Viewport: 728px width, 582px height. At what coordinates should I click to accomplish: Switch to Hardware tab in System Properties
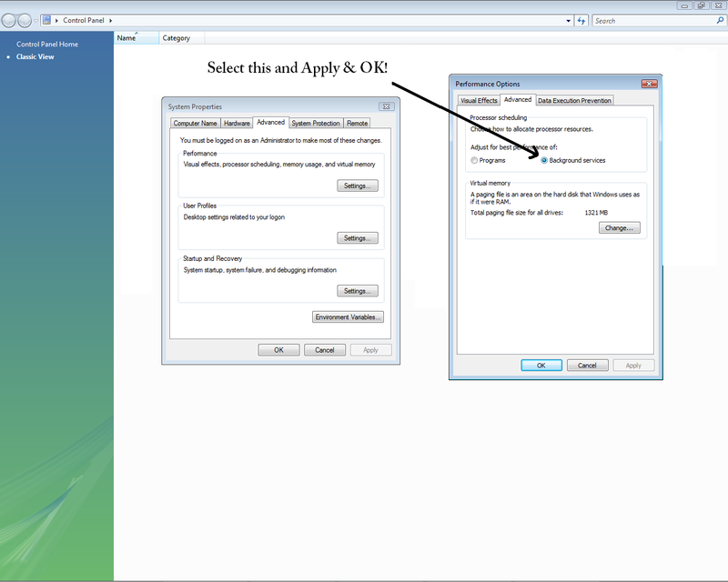(237, 123)
